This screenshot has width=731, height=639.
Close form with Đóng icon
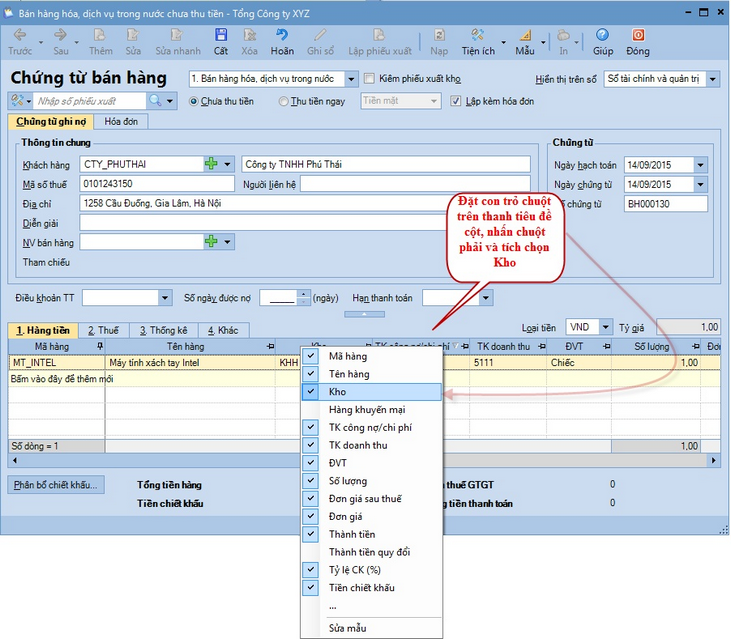click(x=638, y=35)
